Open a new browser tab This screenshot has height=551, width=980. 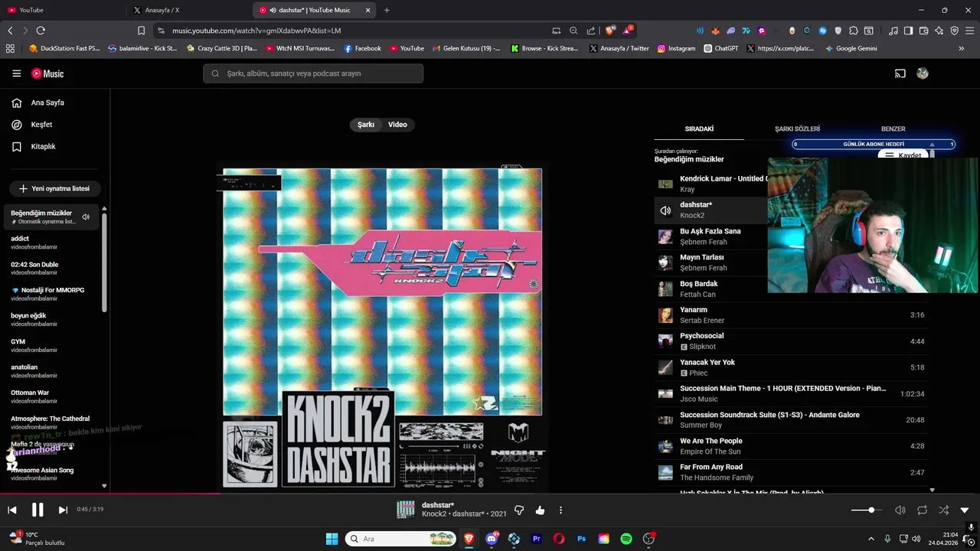tap(387, 10)
